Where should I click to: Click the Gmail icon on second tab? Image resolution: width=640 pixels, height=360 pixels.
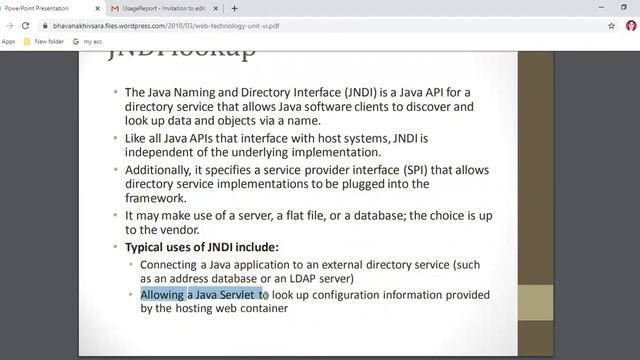115,8
